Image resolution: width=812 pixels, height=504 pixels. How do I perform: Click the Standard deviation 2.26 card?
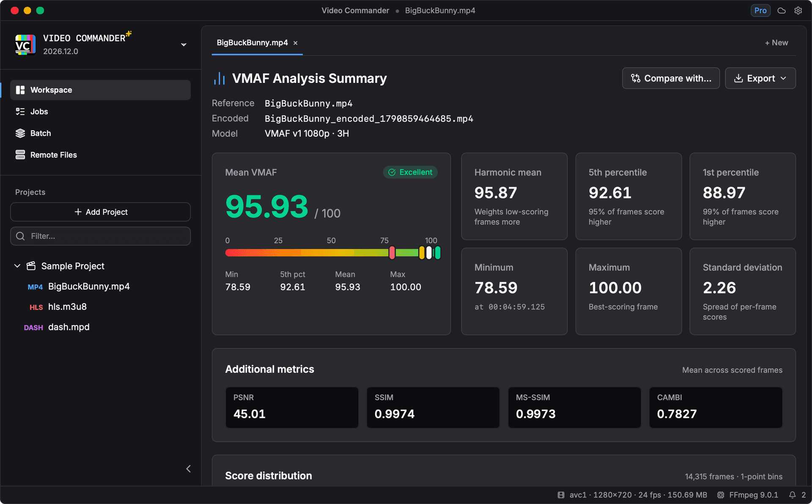pos(743,291)
